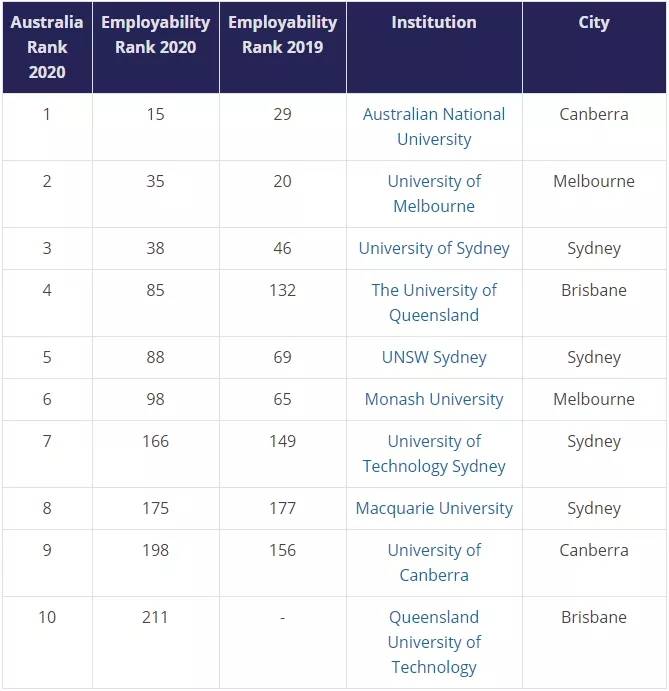
Task: Follow Queensland University of Technology link
Action: [434, 642]
